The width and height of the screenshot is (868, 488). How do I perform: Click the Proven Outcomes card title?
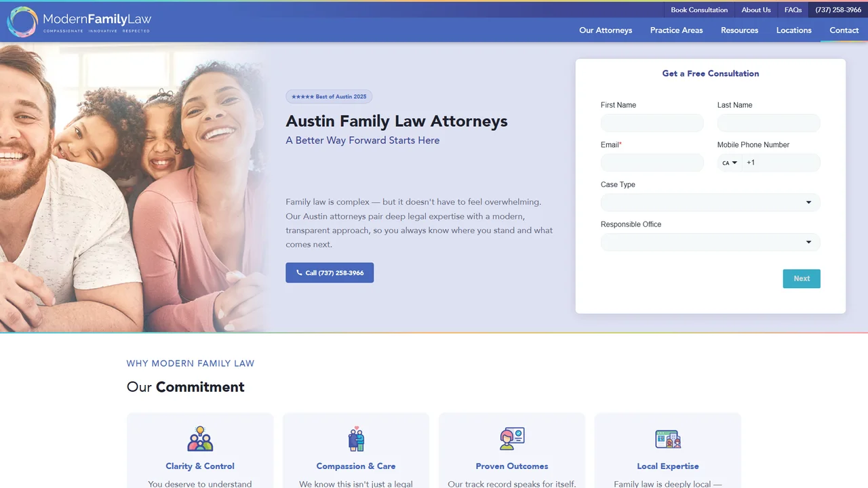(512, 466)
